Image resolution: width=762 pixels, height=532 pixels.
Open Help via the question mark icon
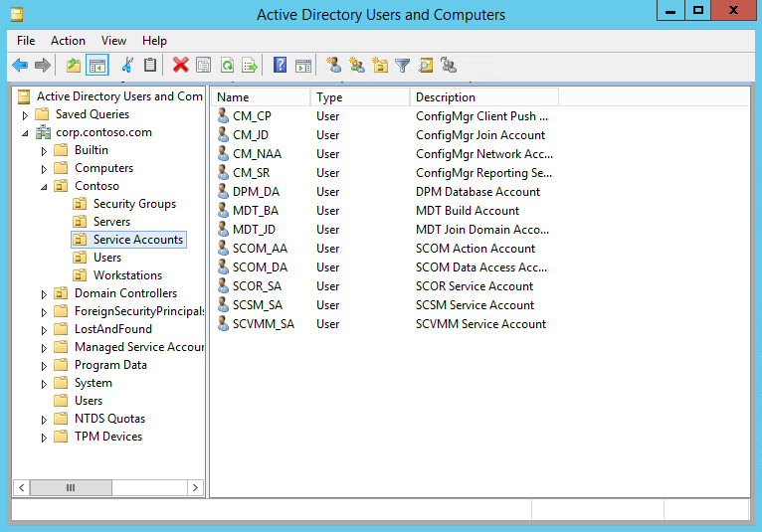coord(280,66)
